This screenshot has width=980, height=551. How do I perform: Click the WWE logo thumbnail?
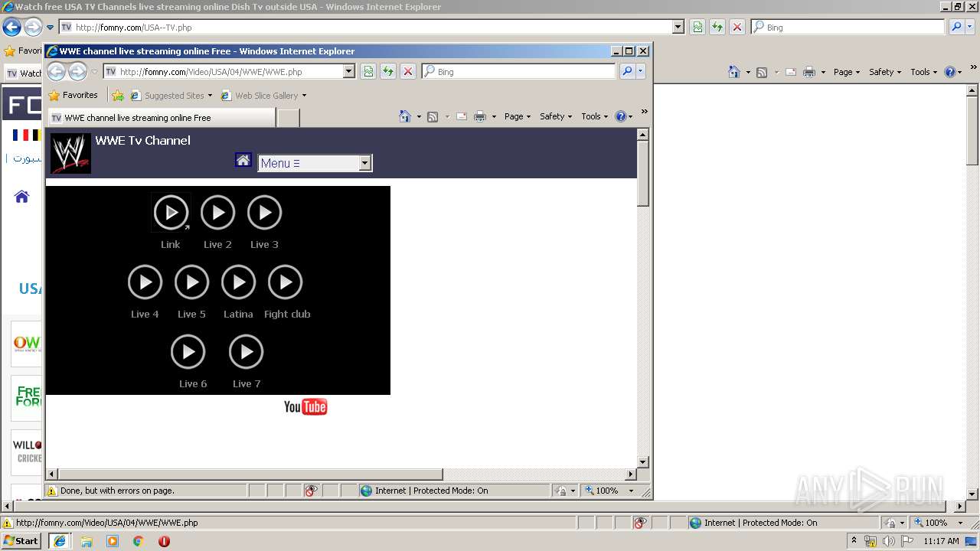pos(70,153)
